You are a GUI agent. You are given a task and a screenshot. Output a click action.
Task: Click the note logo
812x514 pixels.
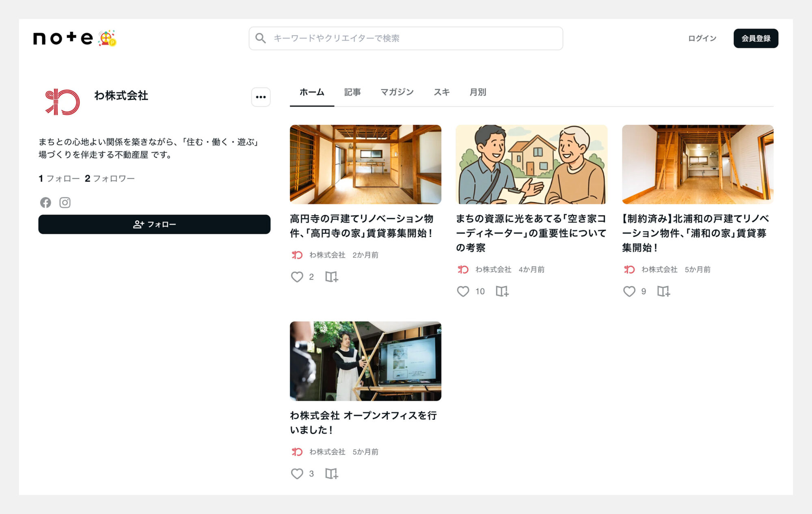point(63,38)
